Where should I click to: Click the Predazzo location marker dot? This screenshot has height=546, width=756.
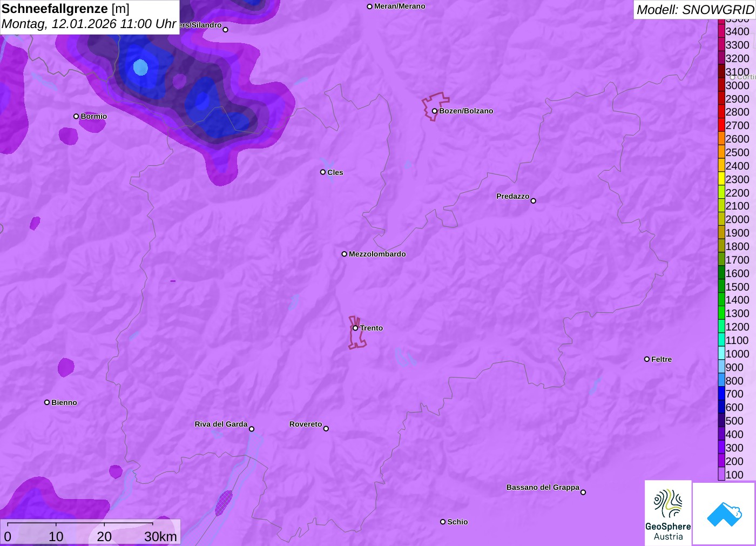pyautogui.click(x=534, y=201)
